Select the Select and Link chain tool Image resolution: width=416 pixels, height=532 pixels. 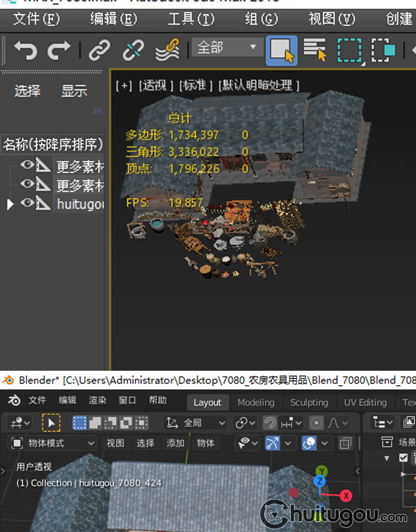pyautogui.click(x=99, y=50)
